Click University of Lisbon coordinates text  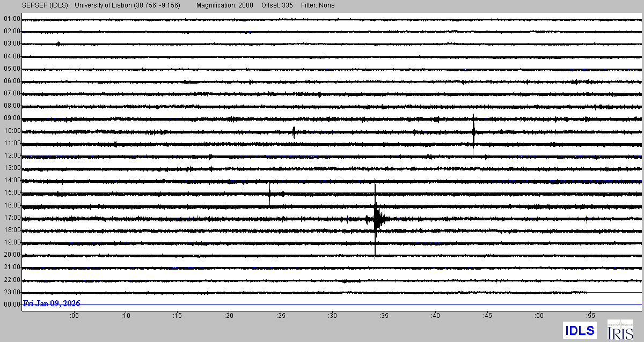[128, 5]
